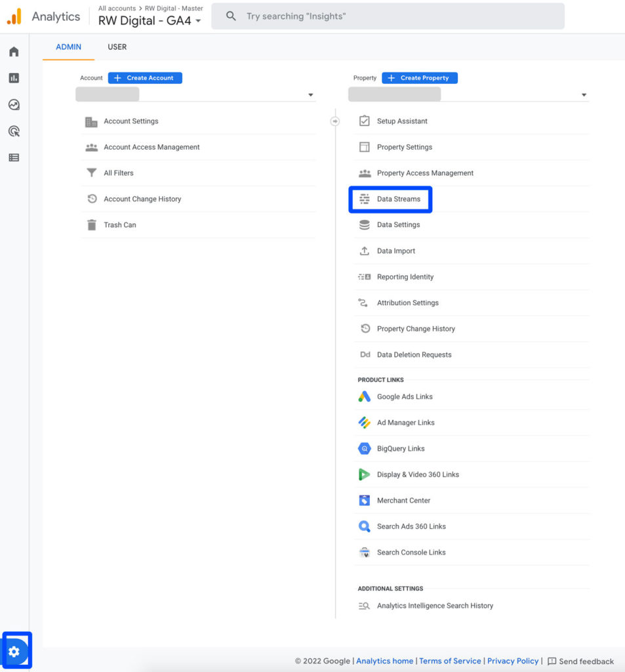Click the BigQuery hexagon icon

point(364,448)
